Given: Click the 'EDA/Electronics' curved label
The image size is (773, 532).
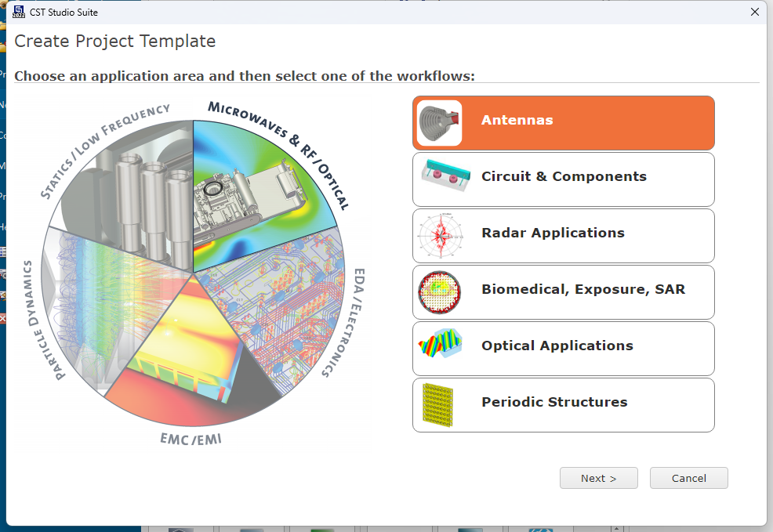Looking at the screenshot, I should click(343, 323).
